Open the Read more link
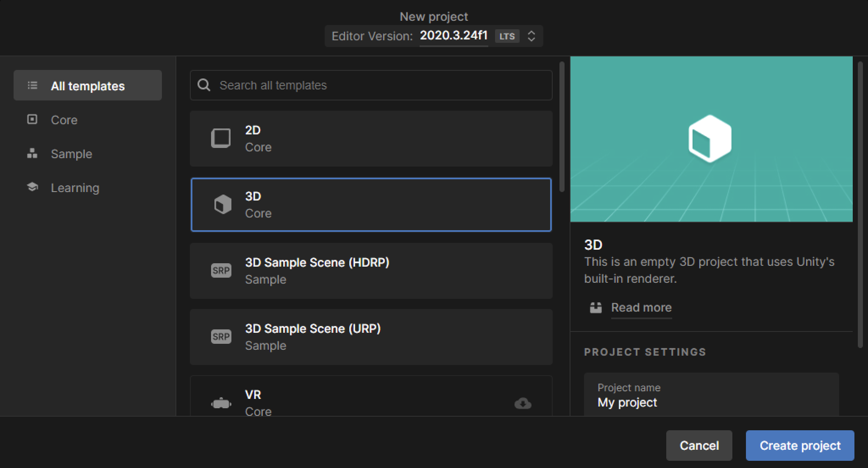The height and width of the screenshot is (468, 868). click(641, 307)
